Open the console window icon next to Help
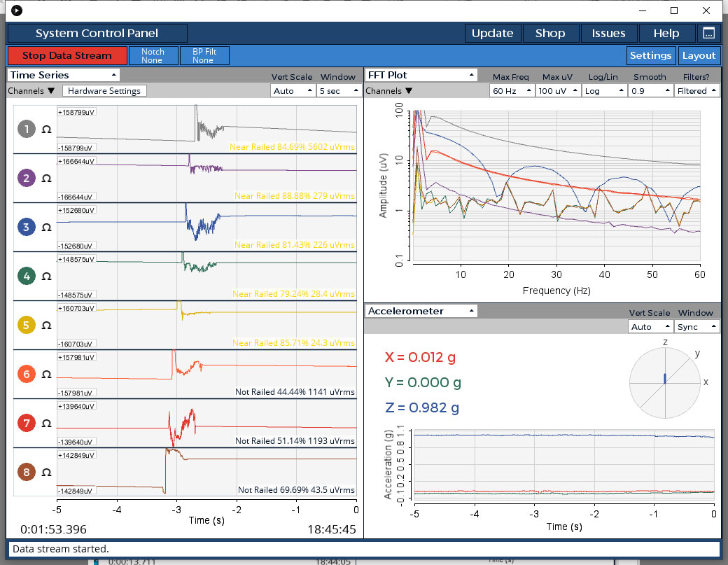 point(708,33)
